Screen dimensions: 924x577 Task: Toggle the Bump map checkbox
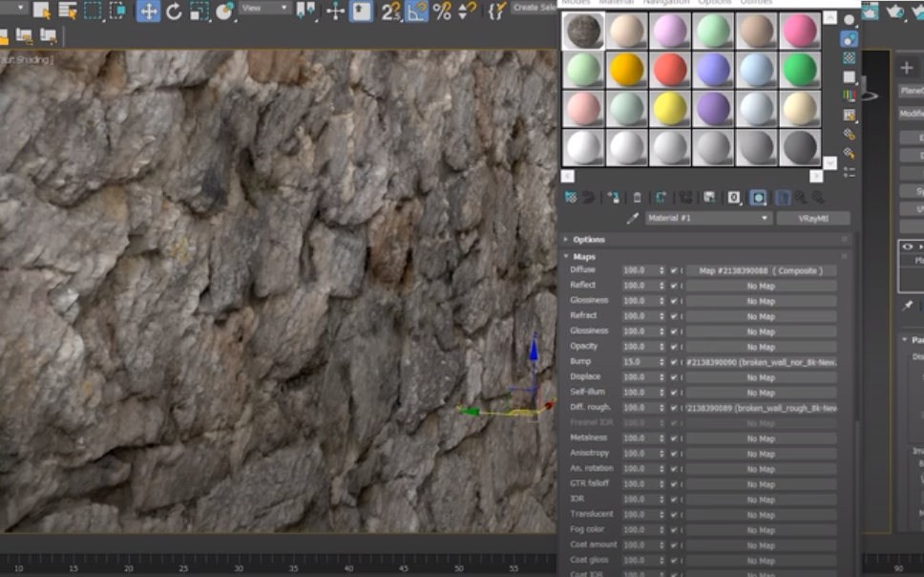tap(673, 362)
